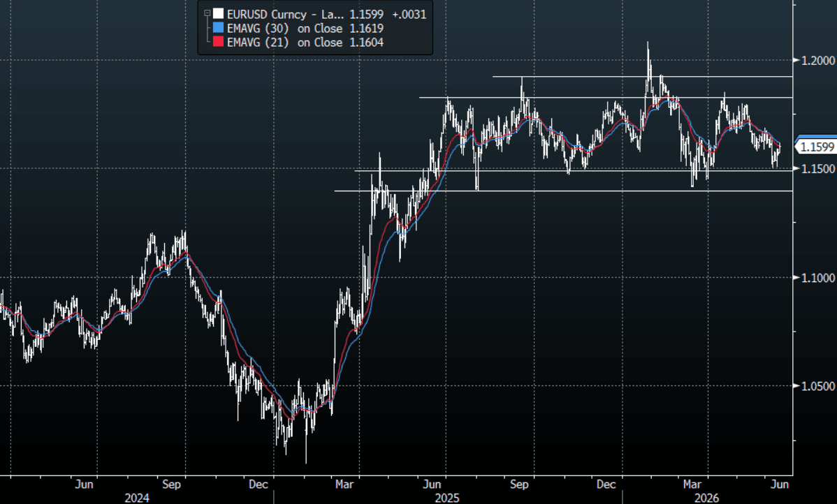Select the topmost horizontal resistance line
This screenshot has width=837, height=504.
[642, 77]
